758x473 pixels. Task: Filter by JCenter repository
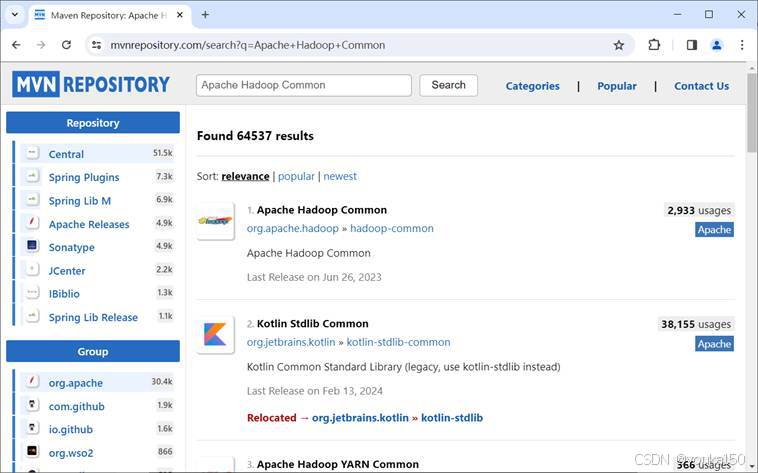tap(67, 271)
